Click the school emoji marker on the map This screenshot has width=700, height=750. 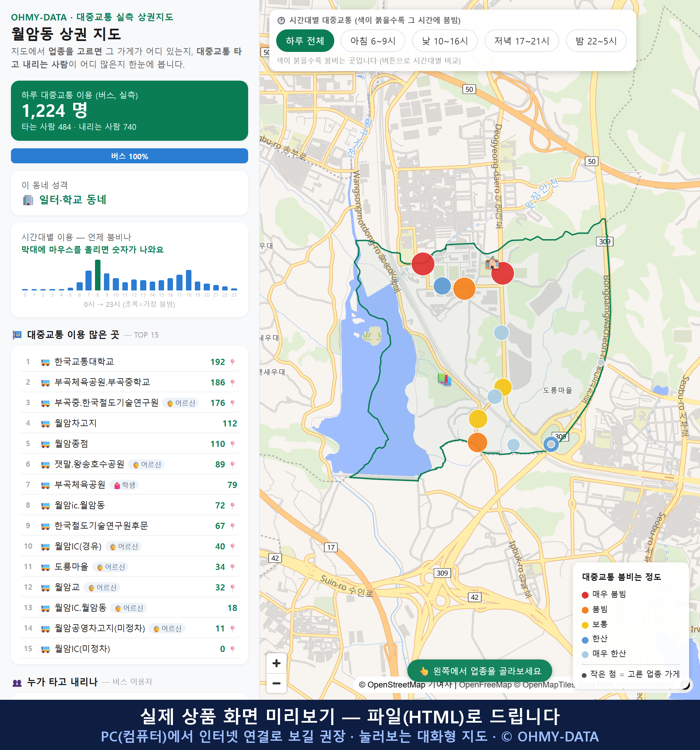(492, 262)
